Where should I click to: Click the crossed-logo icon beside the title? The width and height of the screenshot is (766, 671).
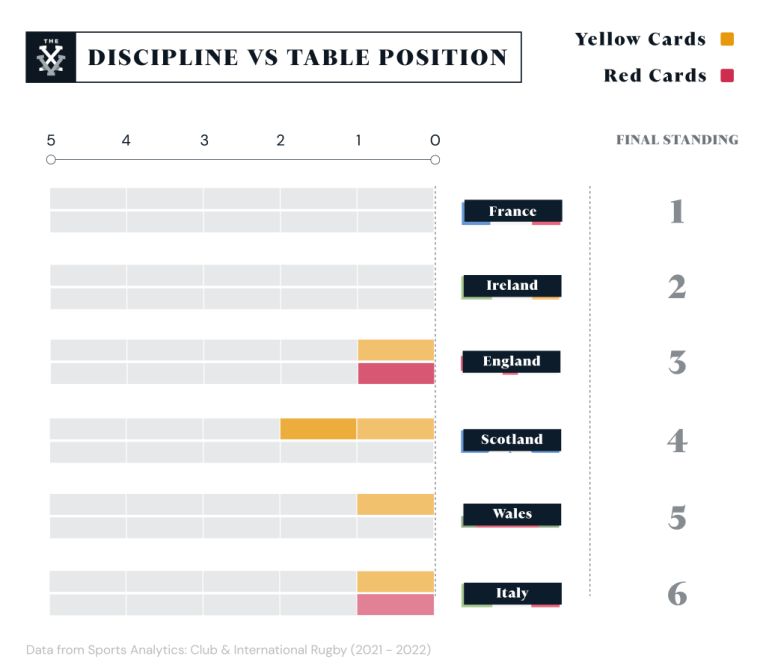50,57
